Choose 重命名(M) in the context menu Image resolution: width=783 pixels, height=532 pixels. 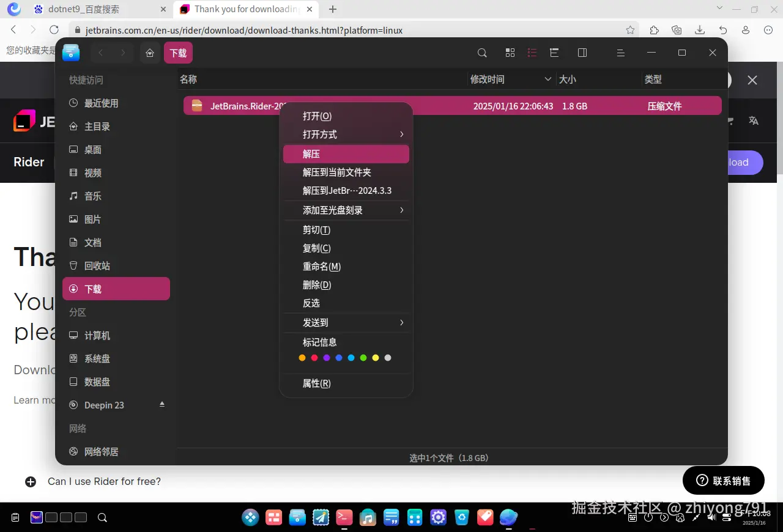point(346,267)
